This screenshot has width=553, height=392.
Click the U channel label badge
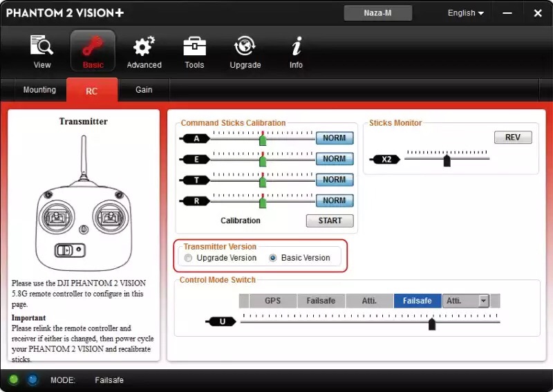tap(221, 321)
